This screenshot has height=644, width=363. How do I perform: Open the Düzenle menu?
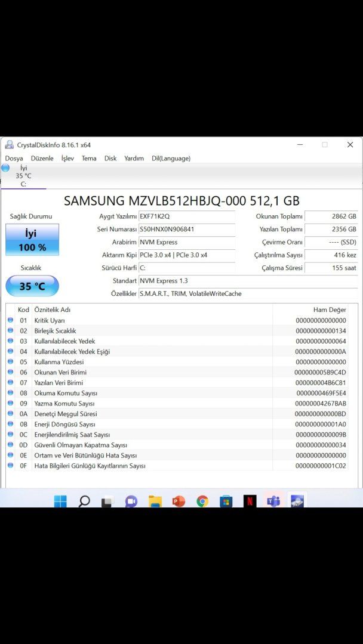pos(42,158)
